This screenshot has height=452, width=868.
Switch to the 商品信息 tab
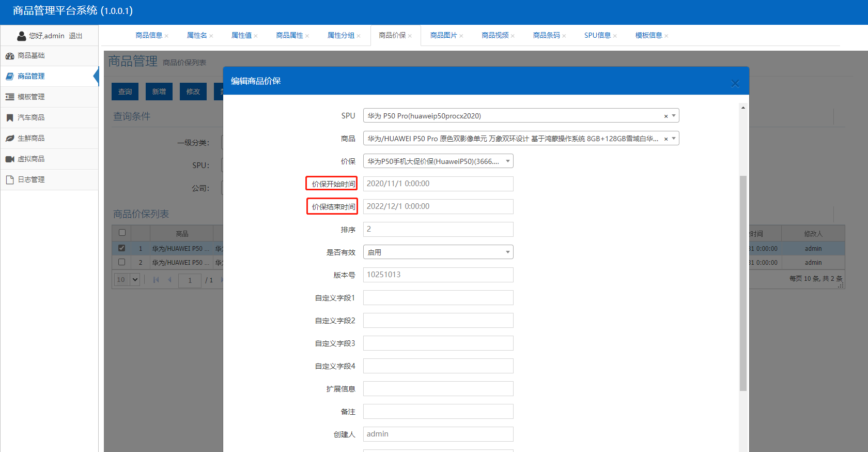pos(149,36)
